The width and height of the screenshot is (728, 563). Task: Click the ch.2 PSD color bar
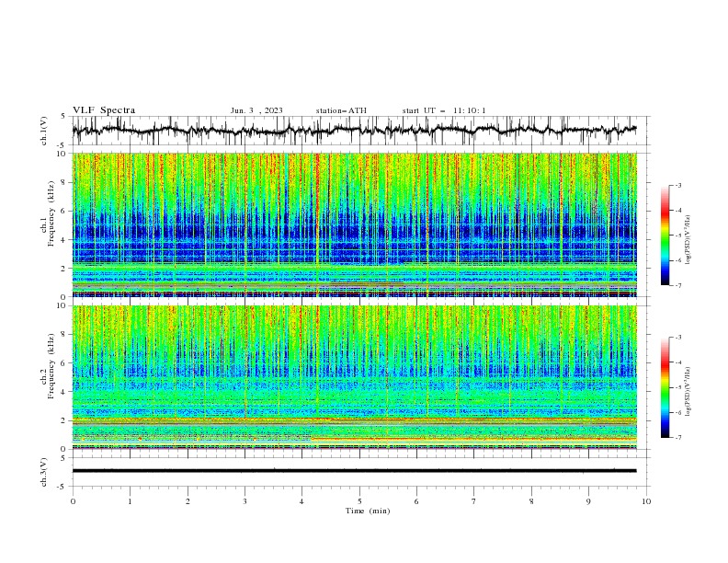665,387
